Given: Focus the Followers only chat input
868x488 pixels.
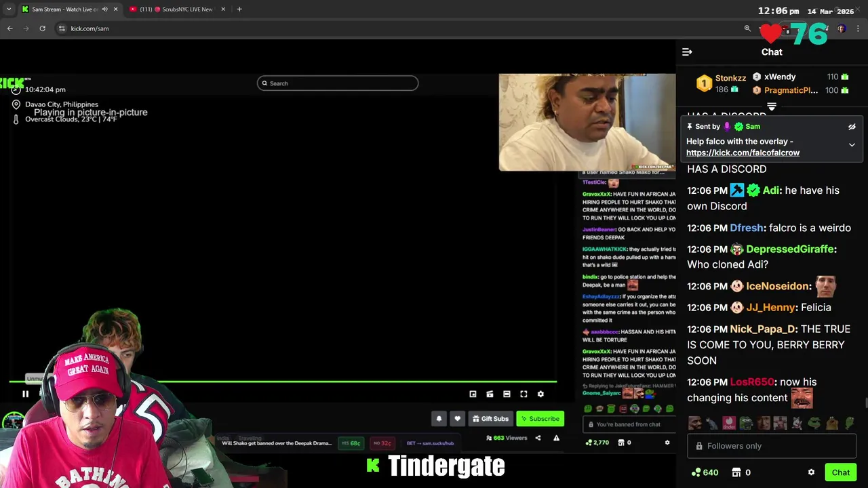Looking at the screenshot, I should tap(772, 446).
